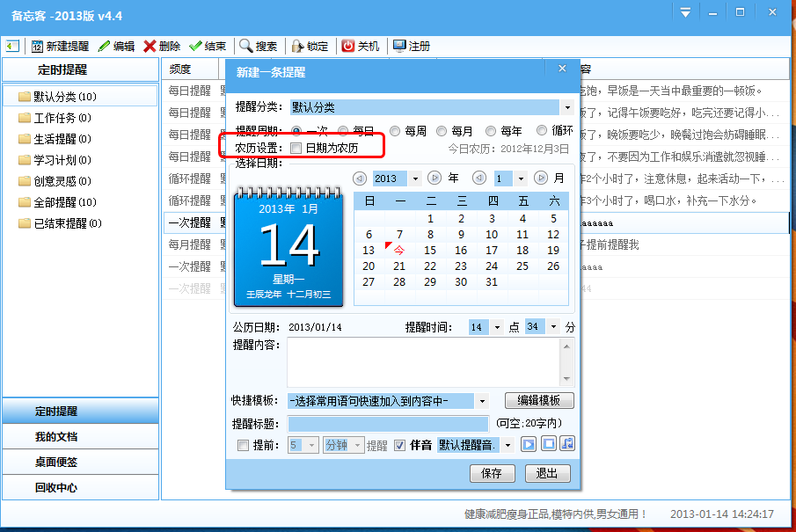The height and width of the screenshot is (532, 796).
Task: Open the 默认提醒音 sound selection dropdown
Action: (508, 444)
